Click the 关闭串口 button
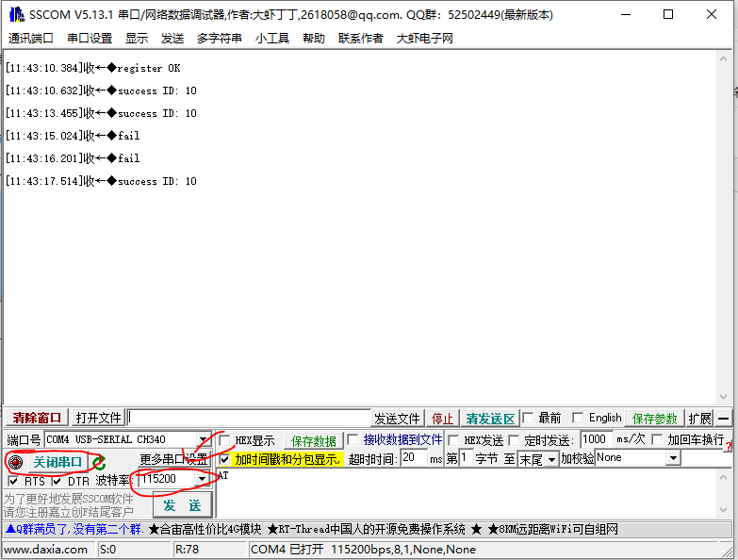 [57, 462]
